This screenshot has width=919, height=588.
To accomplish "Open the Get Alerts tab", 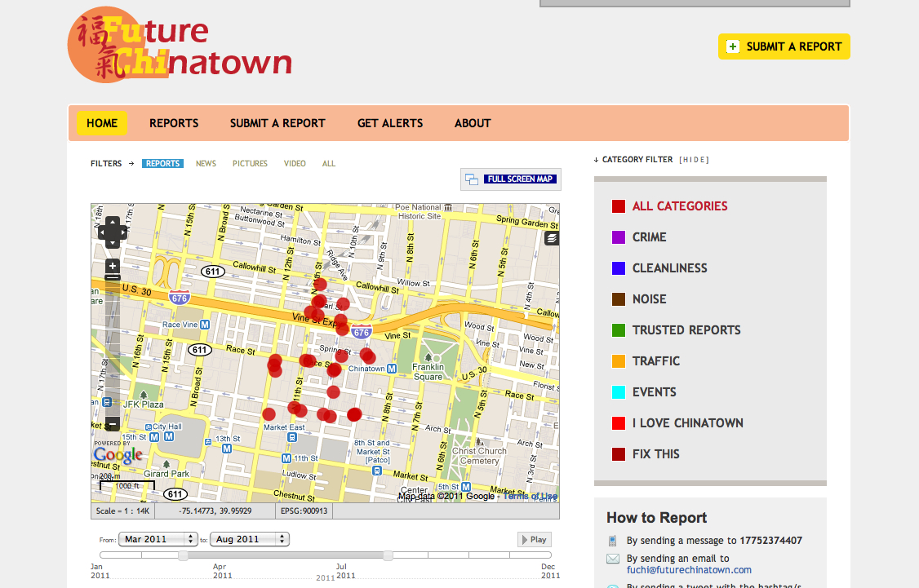I will 390,123.
